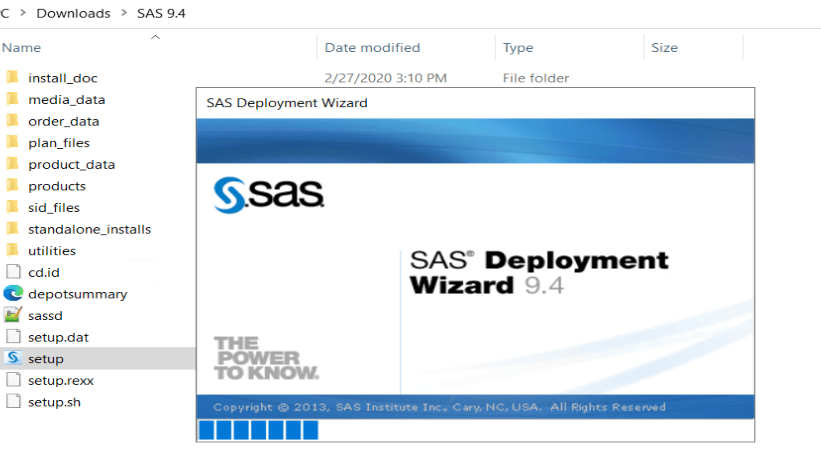Click SAS 9.4 breadcrumb segment
The height and width of the screenshot is (463, 821).
pyautogui.click(x=161, y=13)
